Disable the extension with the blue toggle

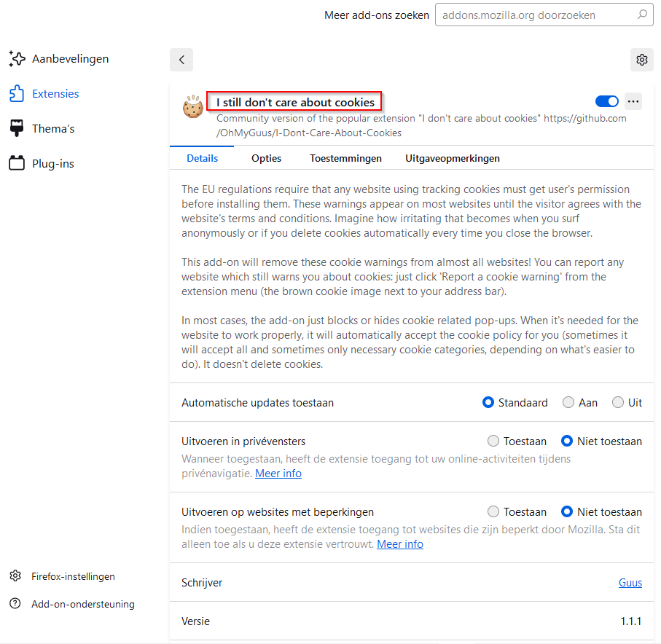(606, 101)
